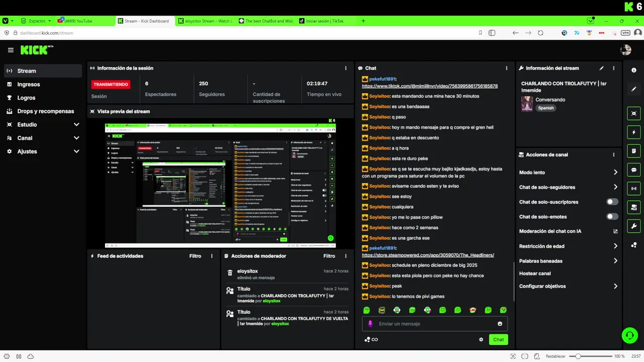Viewport: 644px width, 362px height.
Task: Expand the Estudio sidebar section
Action: pos(76,125)
